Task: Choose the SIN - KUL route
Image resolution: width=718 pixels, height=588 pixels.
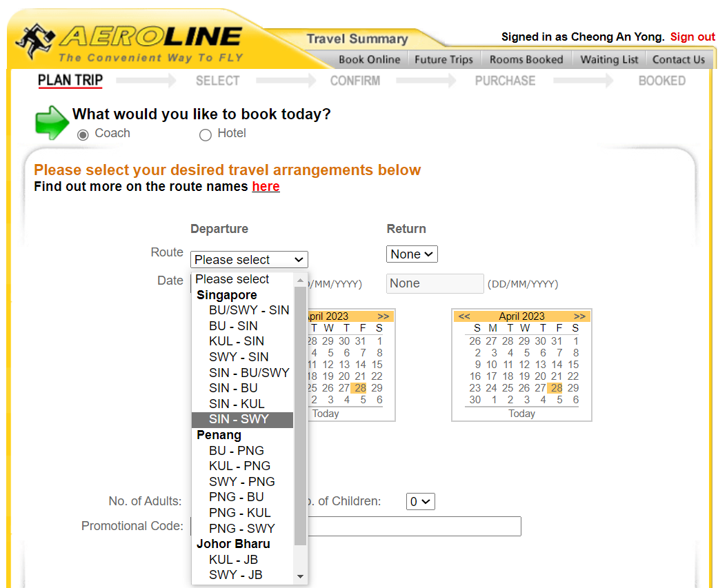Action: point(242,403)
